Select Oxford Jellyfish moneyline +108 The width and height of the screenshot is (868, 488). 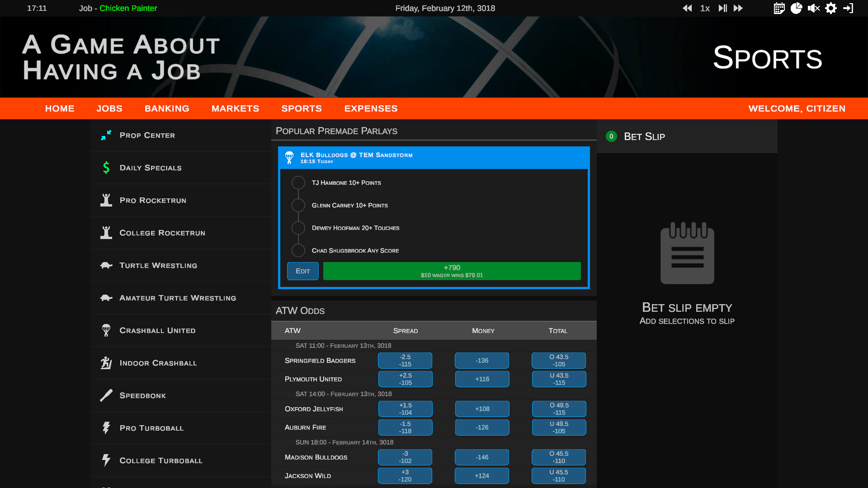pyautogui.click(x=482, y=408)
